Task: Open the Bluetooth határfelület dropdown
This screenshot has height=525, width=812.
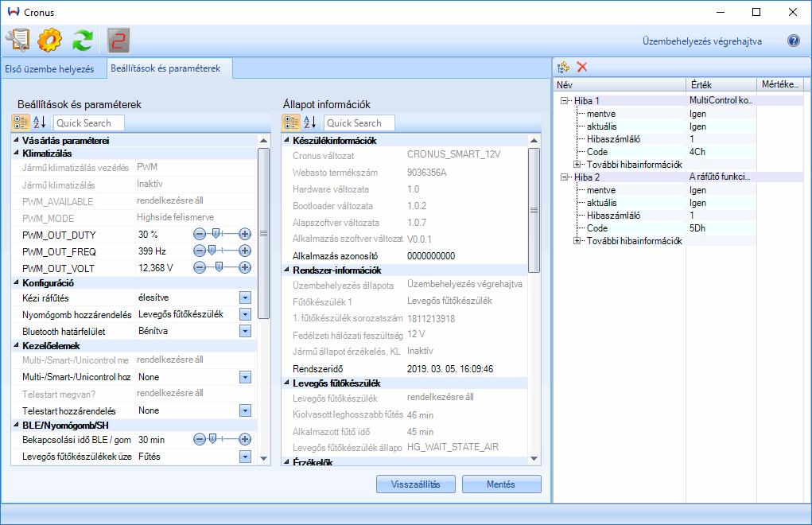Action: (x=246, y=331)
